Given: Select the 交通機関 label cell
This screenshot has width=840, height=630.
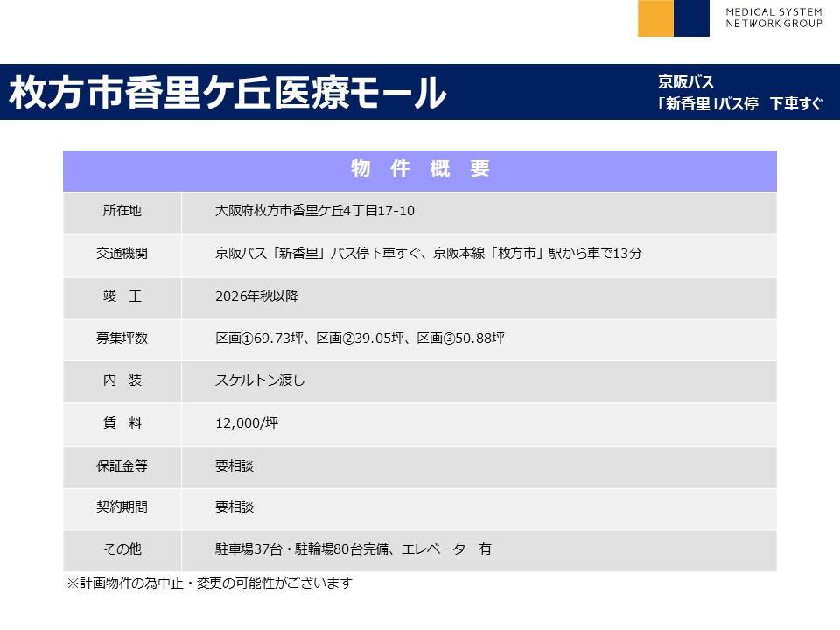Looking at the screenshot, I should point(122,254).
